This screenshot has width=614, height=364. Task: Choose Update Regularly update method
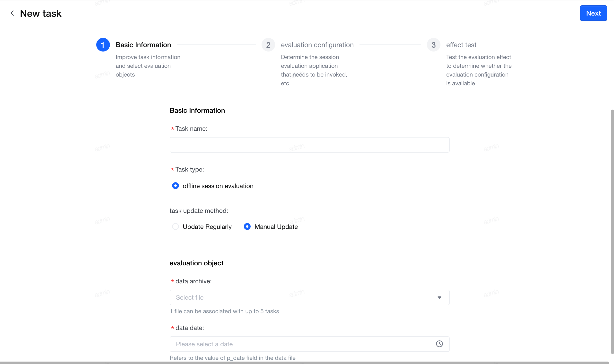pyautogui.click(x=175, y=226)
